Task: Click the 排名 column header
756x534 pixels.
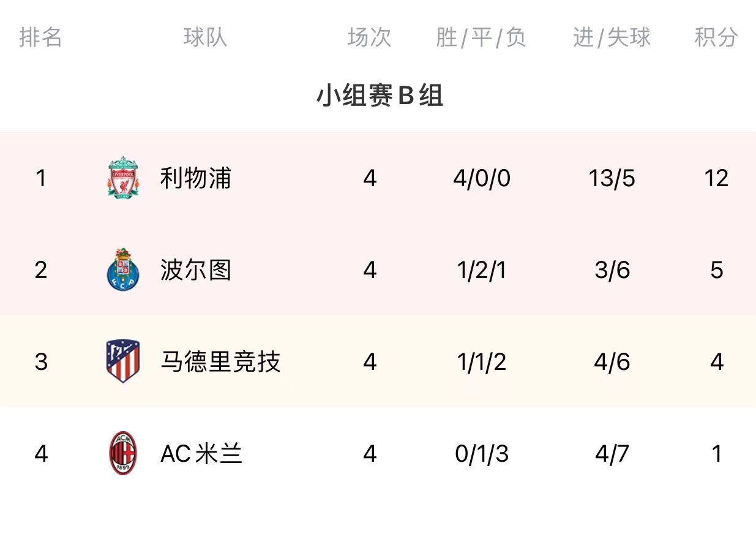Action: click(40, 38)
